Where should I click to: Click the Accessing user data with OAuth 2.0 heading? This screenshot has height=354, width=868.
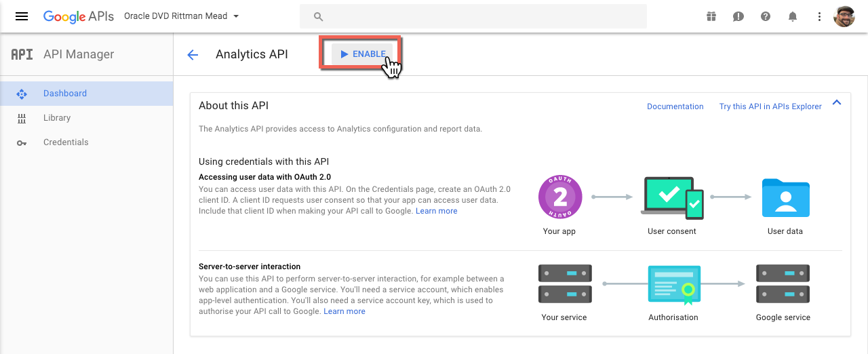click(264, 177)
